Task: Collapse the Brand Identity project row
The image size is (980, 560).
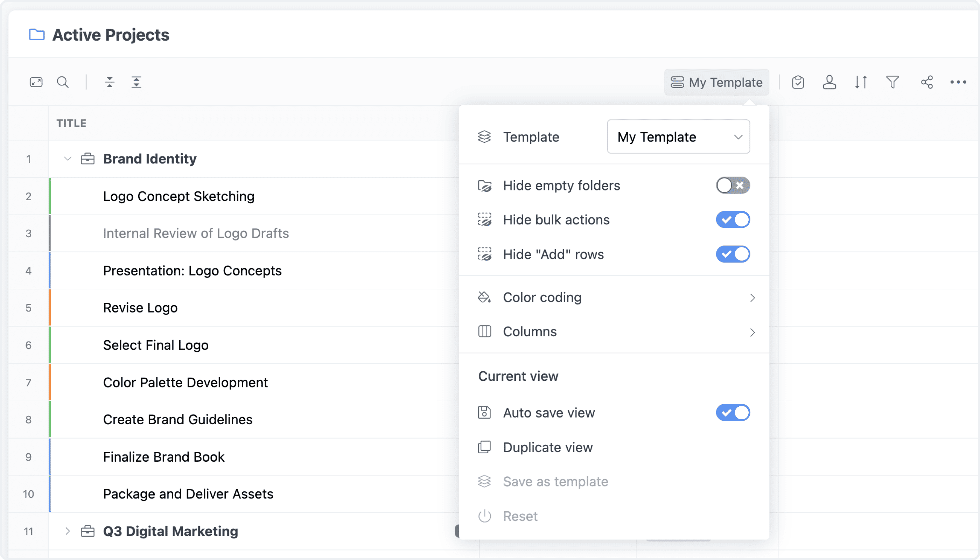Action: tap(68, 159)
